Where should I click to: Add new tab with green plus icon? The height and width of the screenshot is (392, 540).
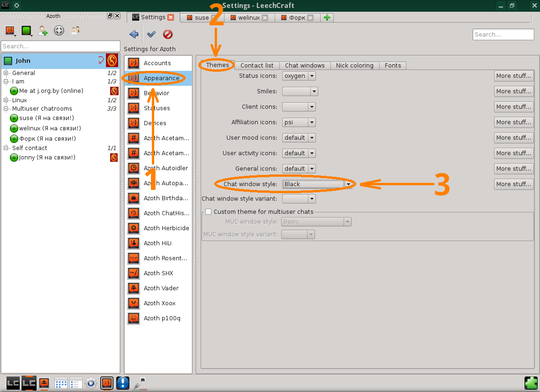coord(327,17)
